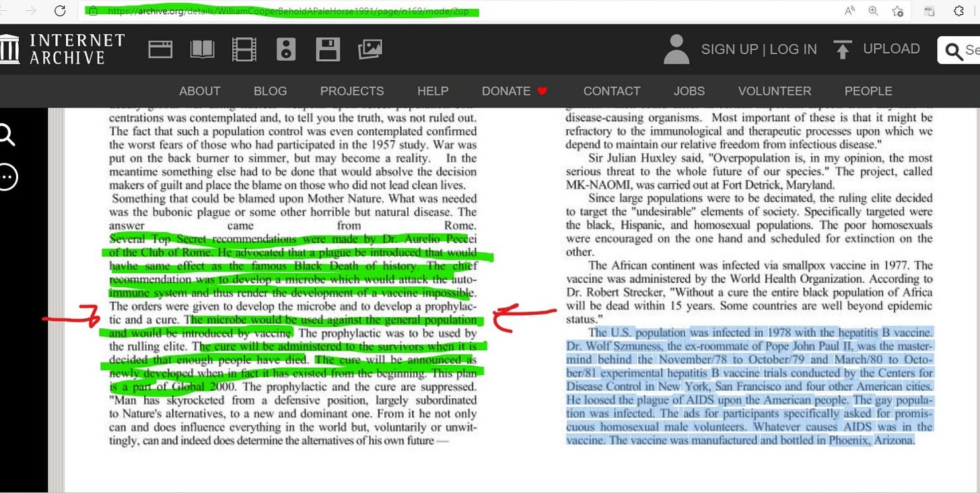Open the browser extensions puzzle icon
980x493 pixels.
(959, 11)
